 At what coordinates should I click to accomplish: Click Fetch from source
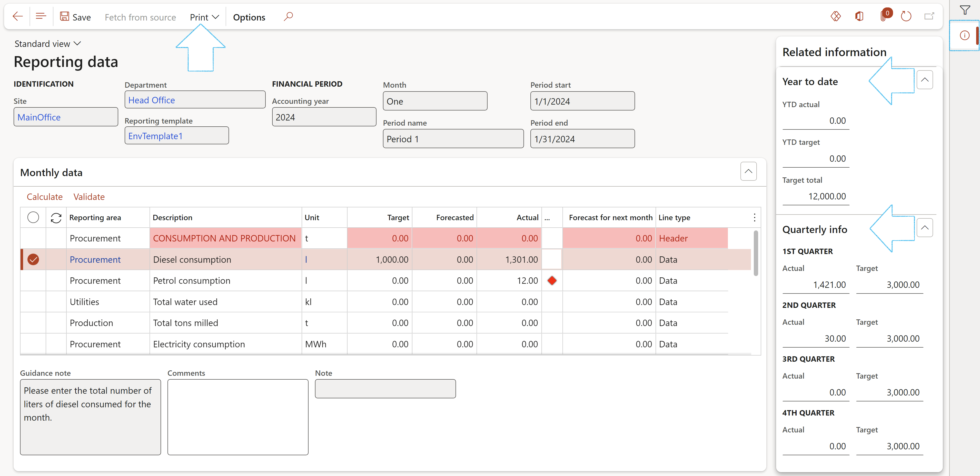[140, 17]
